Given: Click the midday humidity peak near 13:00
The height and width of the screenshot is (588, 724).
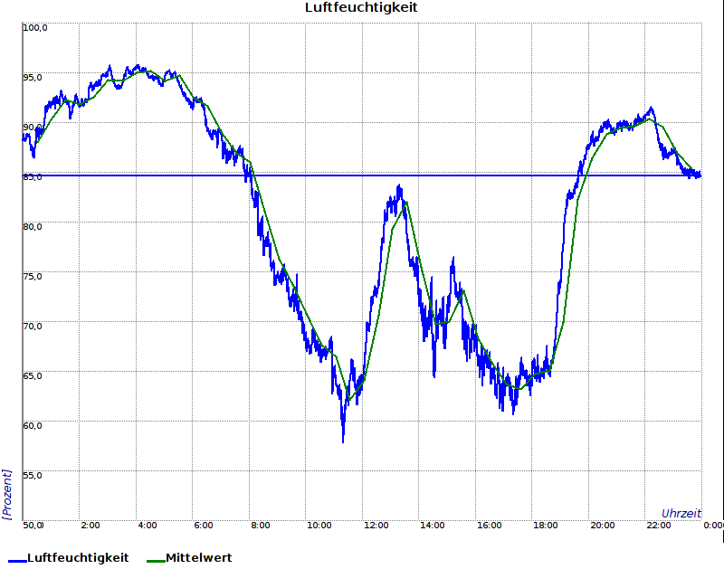Looking at the screenshot, I should pos(399,187).
